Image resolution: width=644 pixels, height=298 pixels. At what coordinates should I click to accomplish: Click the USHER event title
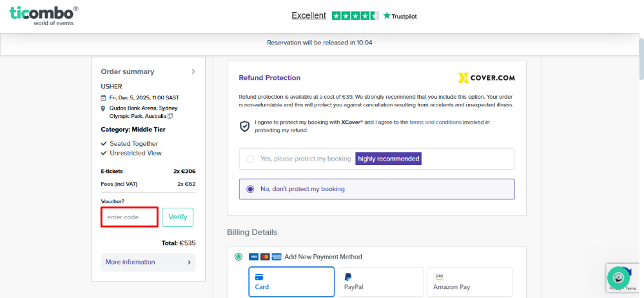tap(112, 86)
